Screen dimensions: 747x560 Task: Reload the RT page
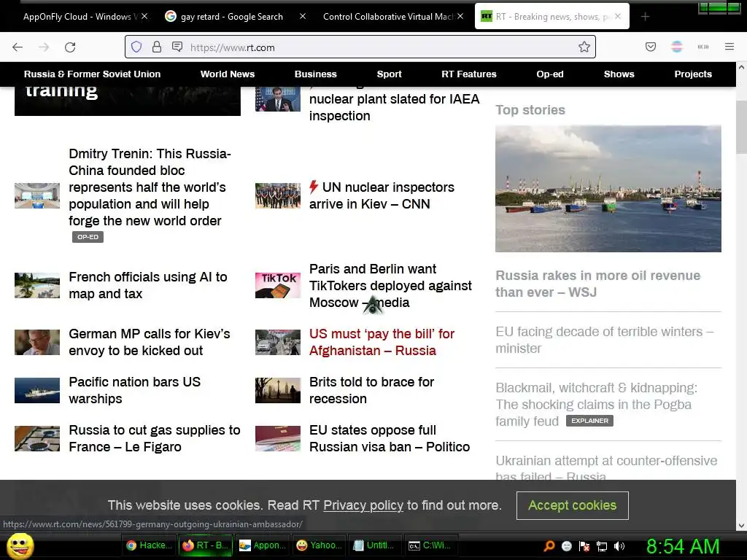coord(70,47)
